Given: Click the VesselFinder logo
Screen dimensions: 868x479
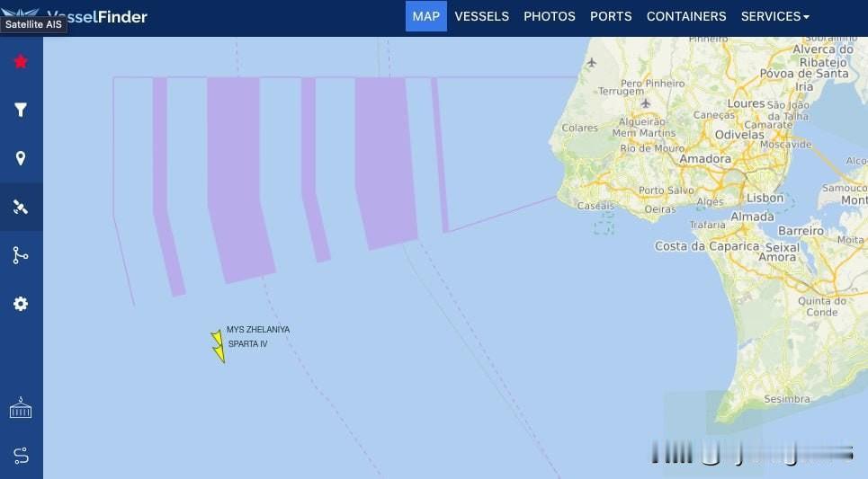Looking at the screenshot, I should tap(75, 16).
